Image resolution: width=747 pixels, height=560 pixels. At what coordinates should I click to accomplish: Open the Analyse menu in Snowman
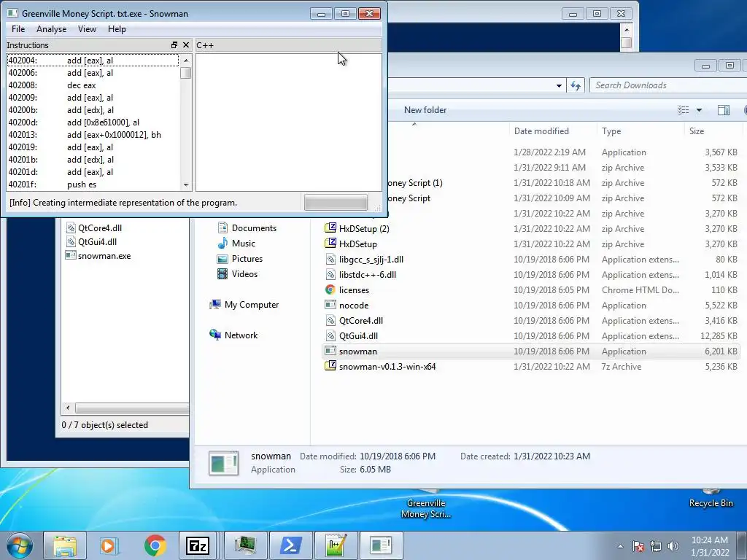click(x=52, y=29)
